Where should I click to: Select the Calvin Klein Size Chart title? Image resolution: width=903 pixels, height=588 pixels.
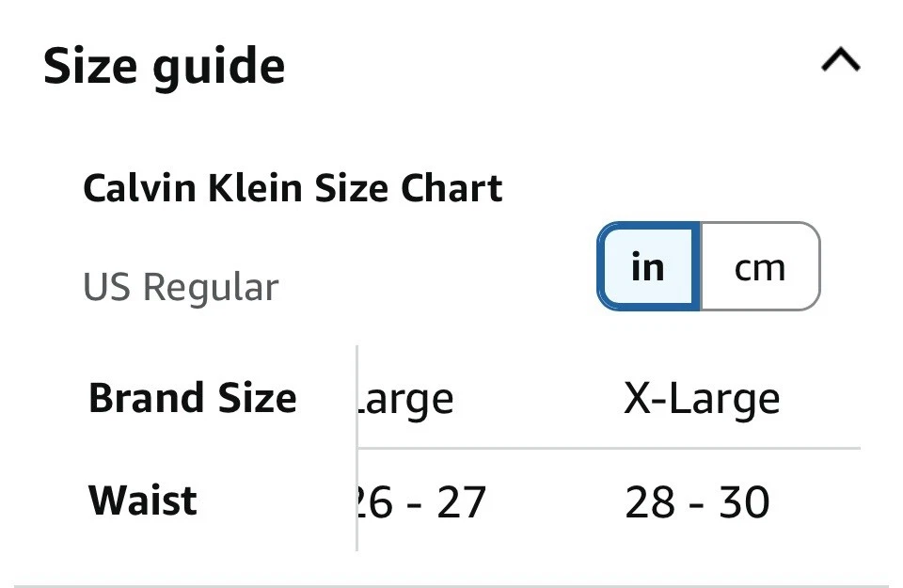click(x=293, y=187)
